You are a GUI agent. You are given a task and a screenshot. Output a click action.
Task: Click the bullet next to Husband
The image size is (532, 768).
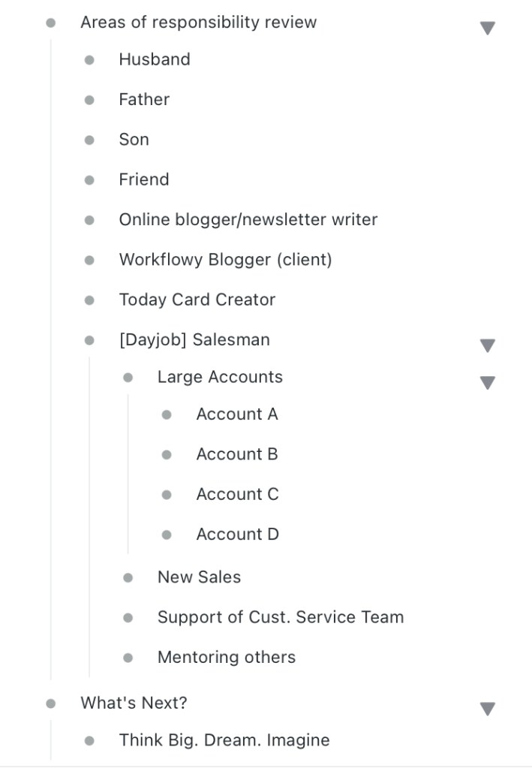[89, 60]
